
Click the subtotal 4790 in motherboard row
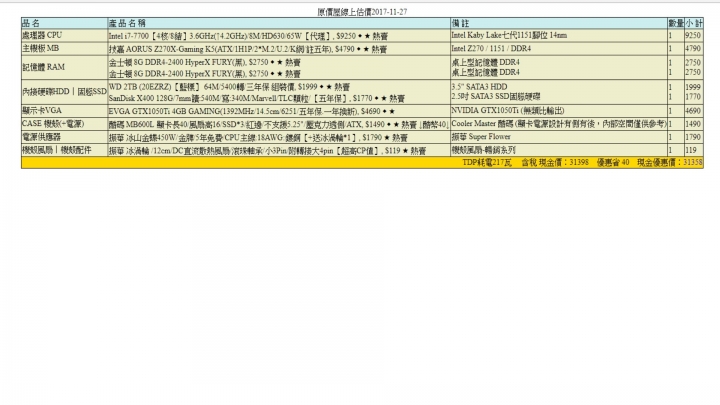(x=693, y=49)
